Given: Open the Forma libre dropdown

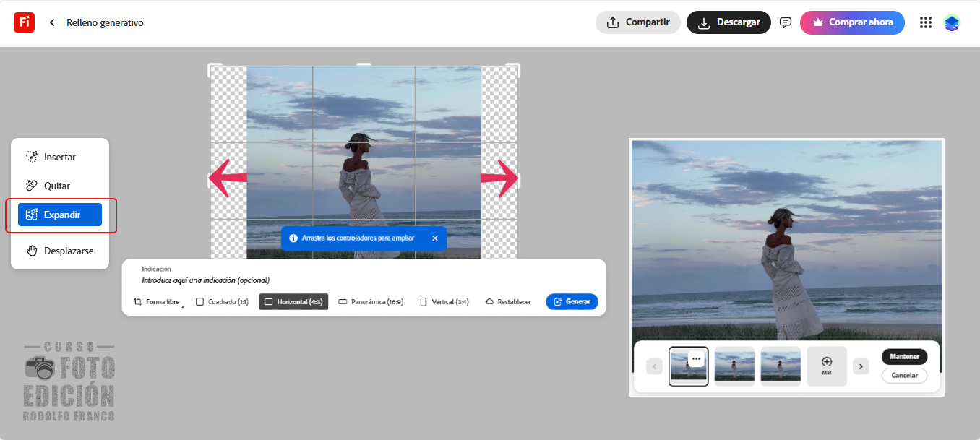Looking at the screenshot, I should click(x=158, y=302).
